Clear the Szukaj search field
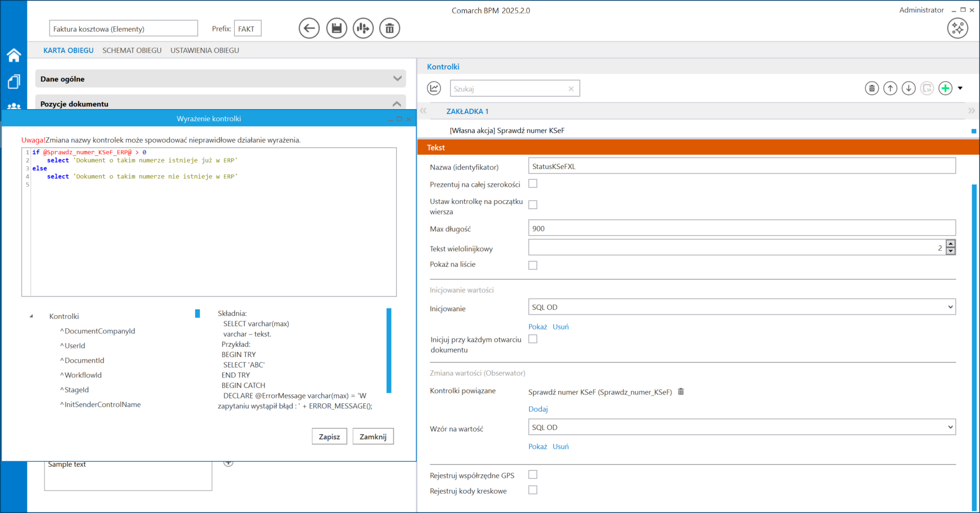The width and height of the screenshot is (980, 513). click(x=571, y=89)
